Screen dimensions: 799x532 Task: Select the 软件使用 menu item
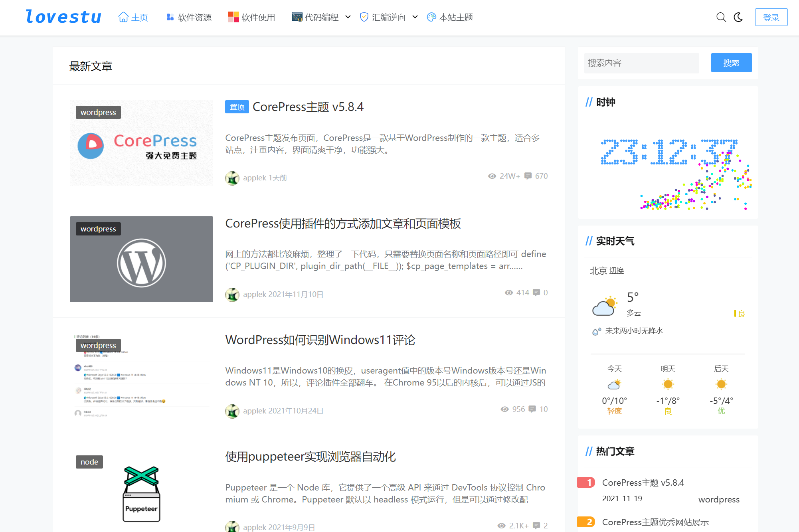point(257,17)
